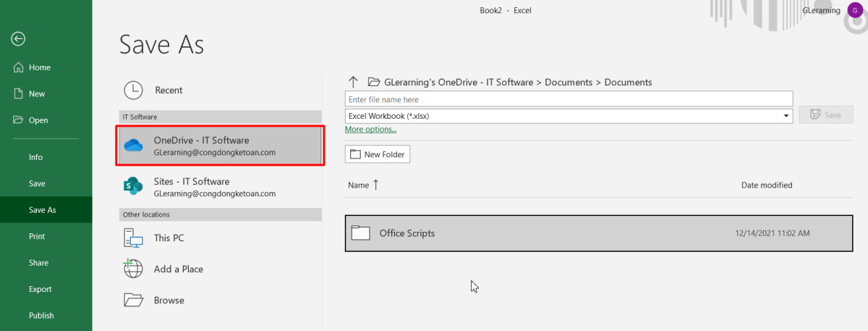Click the folder icon in breadcrumb path
868x331 pixels.
pyautogui.click(x=374, y=82)
